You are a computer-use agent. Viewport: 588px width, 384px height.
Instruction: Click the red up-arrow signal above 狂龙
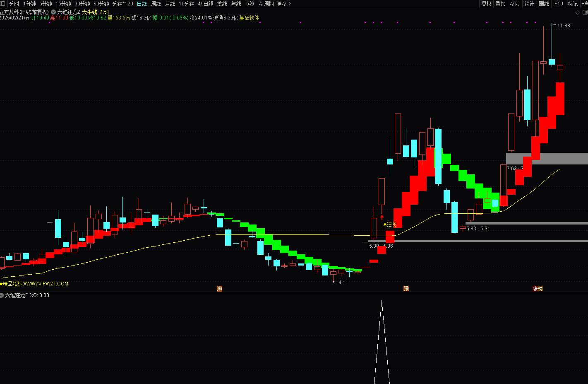pyautogui.click(x=382, y=217)
